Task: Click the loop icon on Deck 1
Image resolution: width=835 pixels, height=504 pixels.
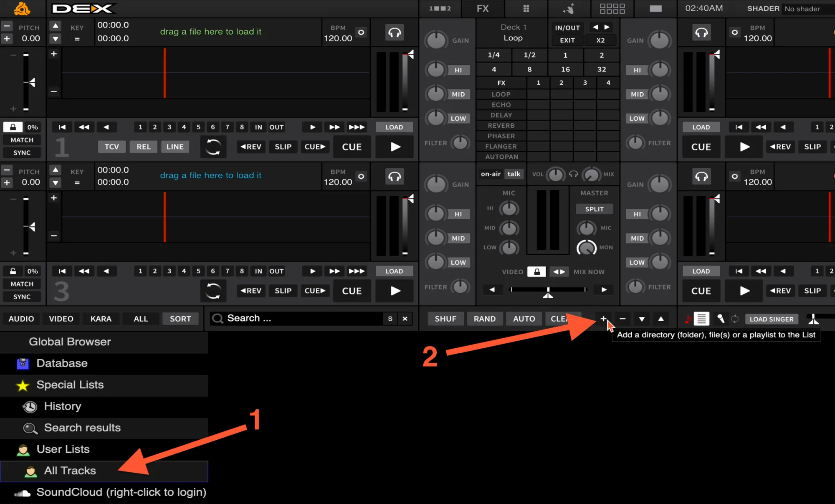Action: (x=213, y=147)
